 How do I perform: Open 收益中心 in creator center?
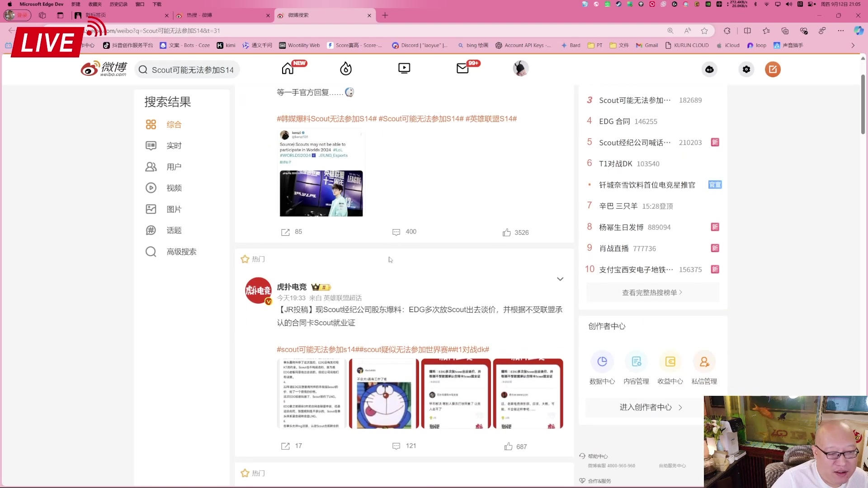pos(670,368)
